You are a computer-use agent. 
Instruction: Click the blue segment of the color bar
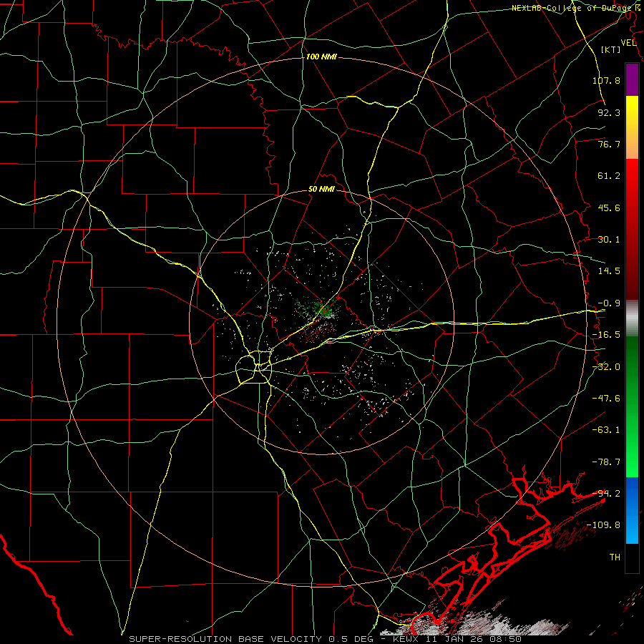pos(632,510)
